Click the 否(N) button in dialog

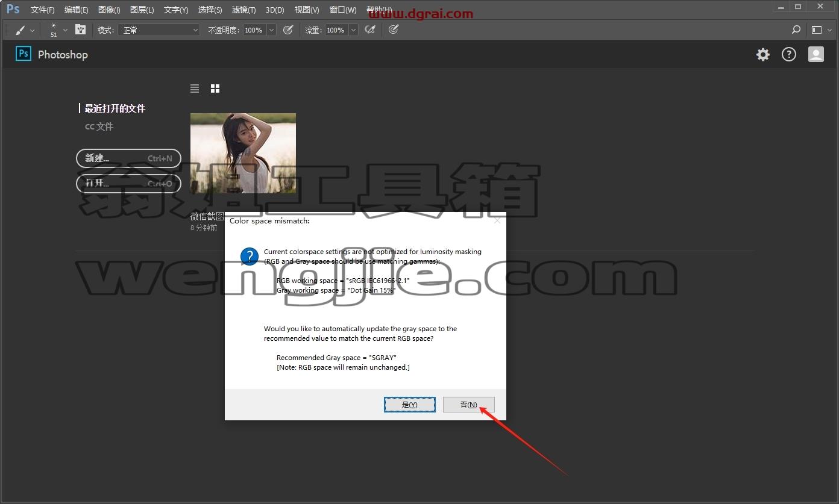click(469, 405)
